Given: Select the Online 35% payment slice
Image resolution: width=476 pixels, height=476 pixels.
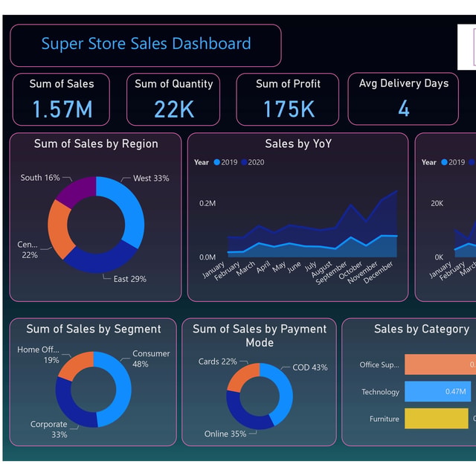Looking at the screenshot, I should click(243, 414).
